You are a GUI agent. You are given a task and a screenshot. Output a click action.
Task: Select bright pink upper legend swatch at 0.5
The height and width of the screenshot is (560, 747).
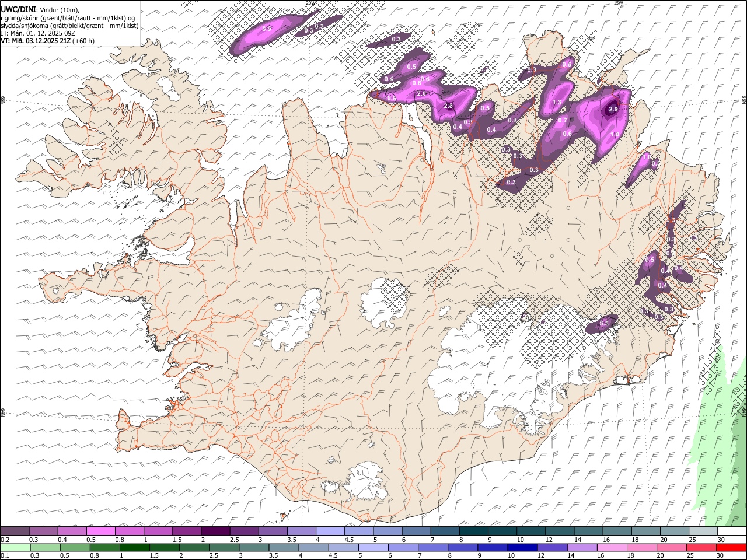click(100, 531)
